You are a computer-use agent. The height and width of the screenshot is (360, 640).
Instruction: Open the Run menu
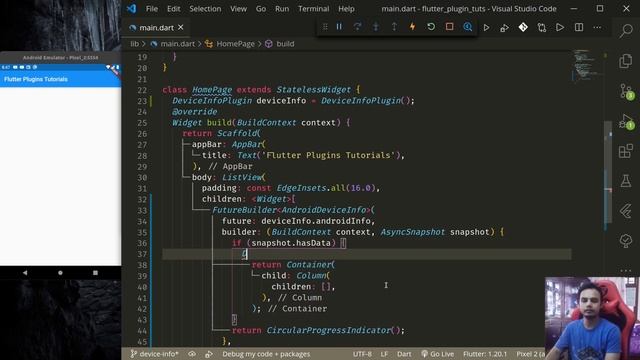(282, 9)
